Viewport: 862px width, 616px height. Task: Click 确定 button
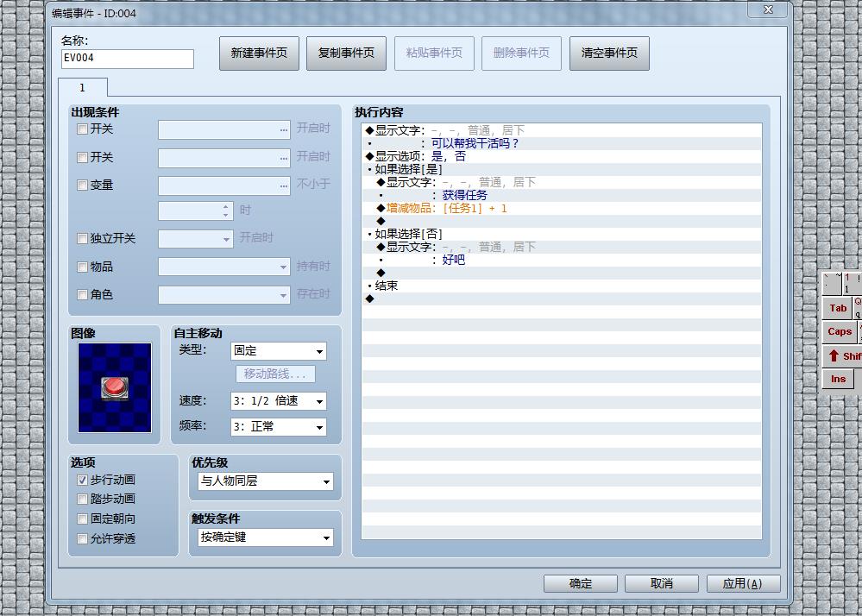[x=581, y=583]
